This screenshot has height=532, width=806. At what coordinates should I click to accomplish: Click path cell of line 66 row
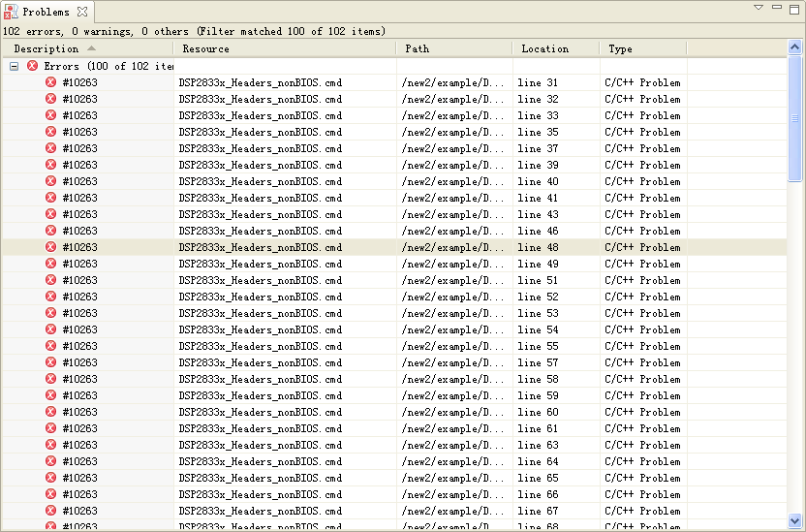click(x=452, y=494)
